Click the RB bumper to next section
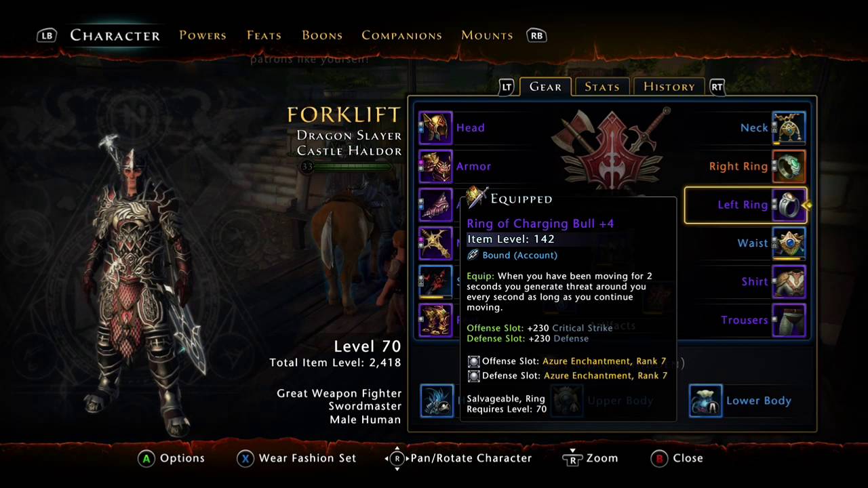Viewport: 868px width, 488px height. pos(536,36)
